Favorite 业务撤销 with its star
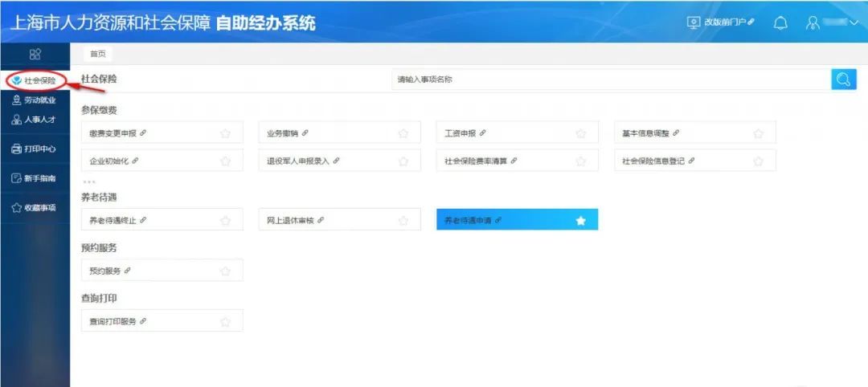 click(x=403, y=133)
